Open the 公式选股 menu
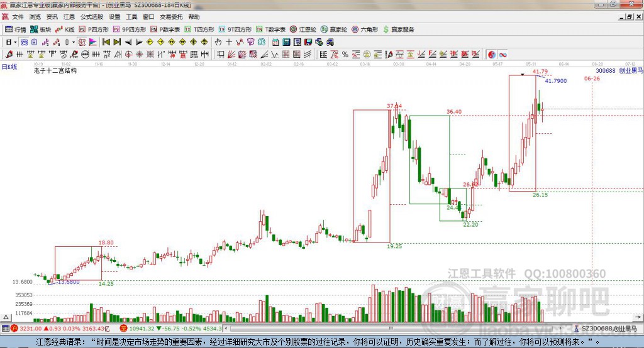The width and height of the screenshot is (644, 348). [92, 17]
